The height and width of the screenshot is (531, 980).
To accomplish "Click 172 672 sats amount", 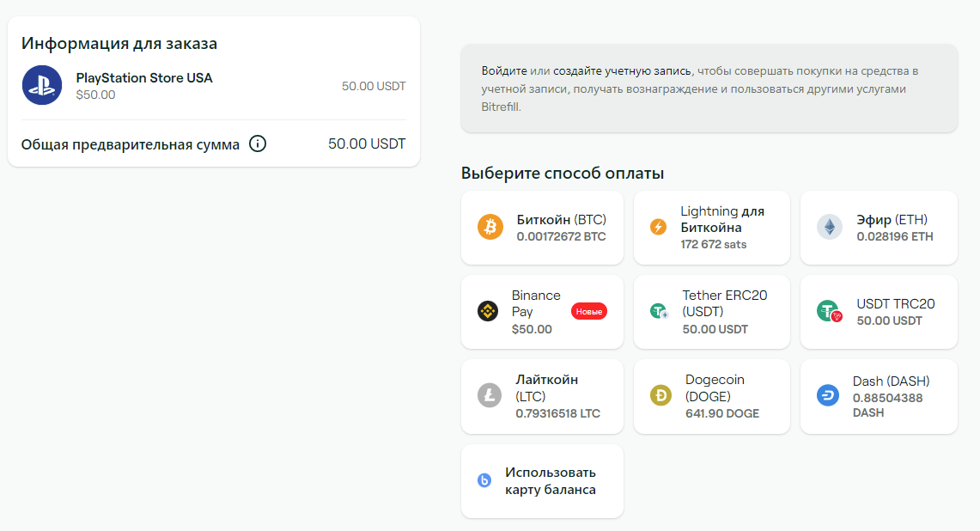I will point(714,245).
